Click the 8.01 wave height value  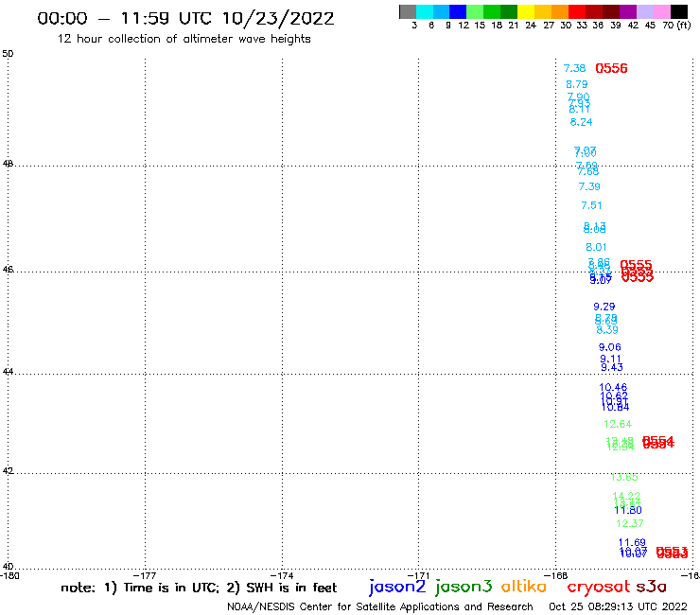pyautogui.click(x=596, y=247)
